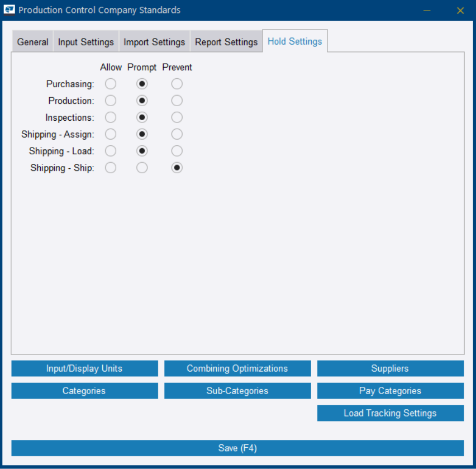The image size is (476, 469).
Task: Click the Prevent column header
Action: (x=177, y=67)
